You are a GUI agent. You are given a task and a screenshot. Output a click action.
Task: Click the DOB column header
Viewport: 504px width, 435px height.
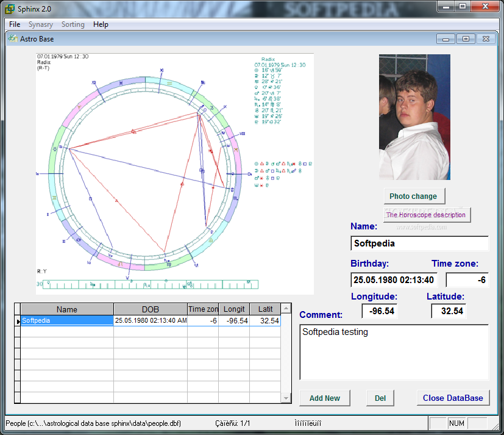click(151, 309)
